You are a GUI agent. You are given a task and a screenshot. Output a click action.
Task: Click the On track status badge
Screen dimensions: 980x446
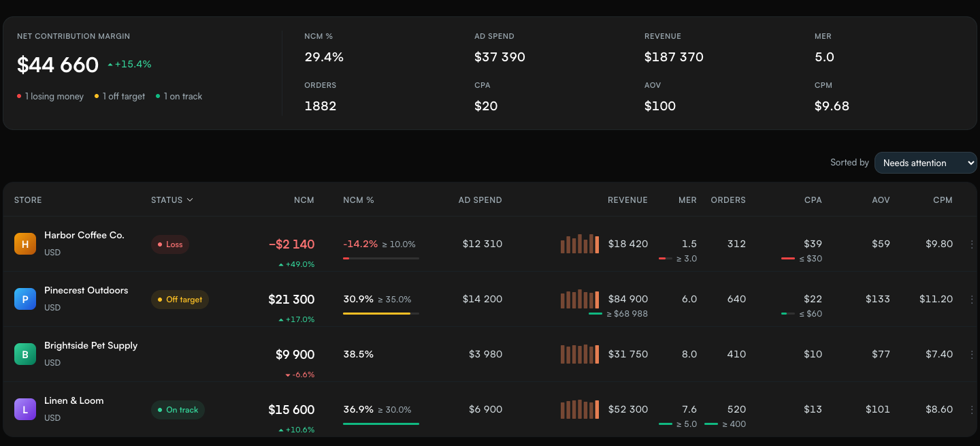coord(178,410)
